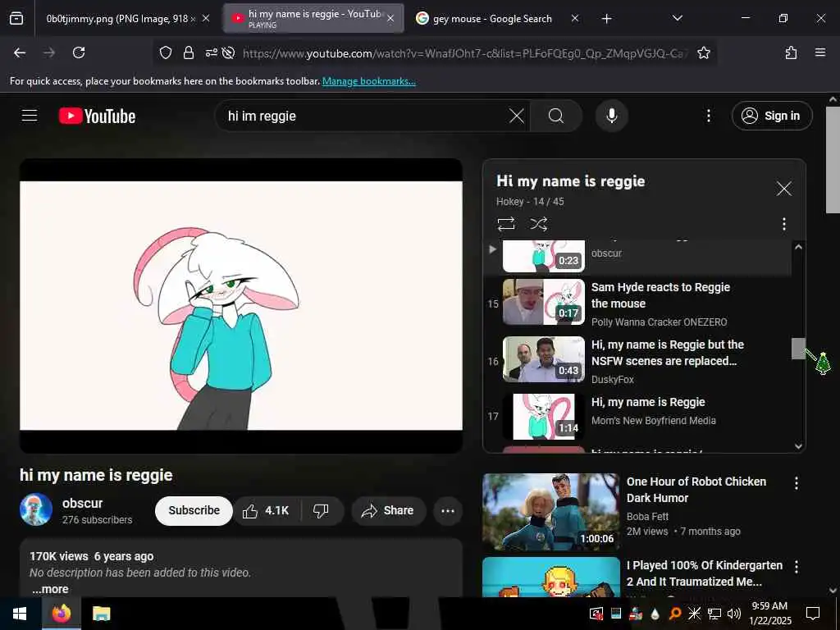
Task: Open playlist panel three-dot options
Action: (783, 224)
